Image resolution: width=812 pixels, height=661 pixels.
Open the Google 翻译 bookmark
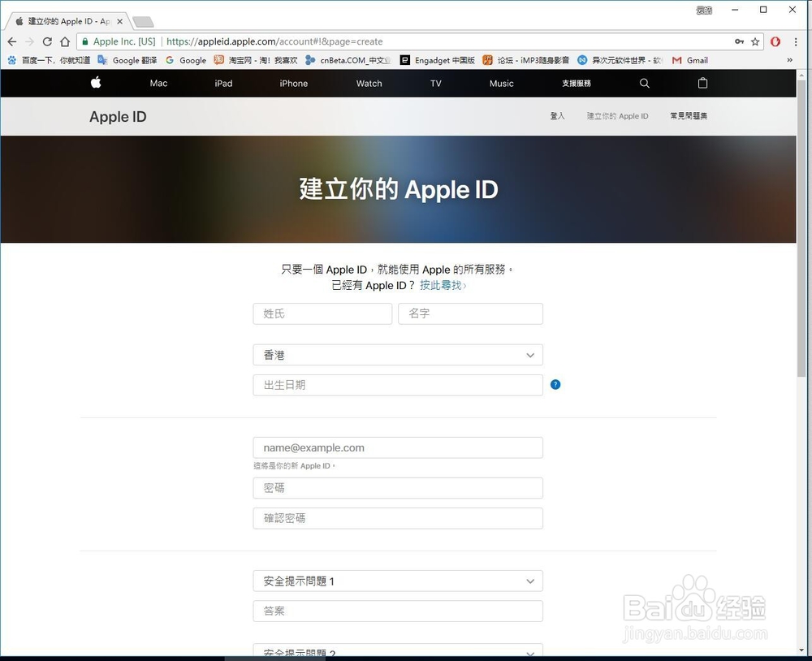click(x=127, y=60)
